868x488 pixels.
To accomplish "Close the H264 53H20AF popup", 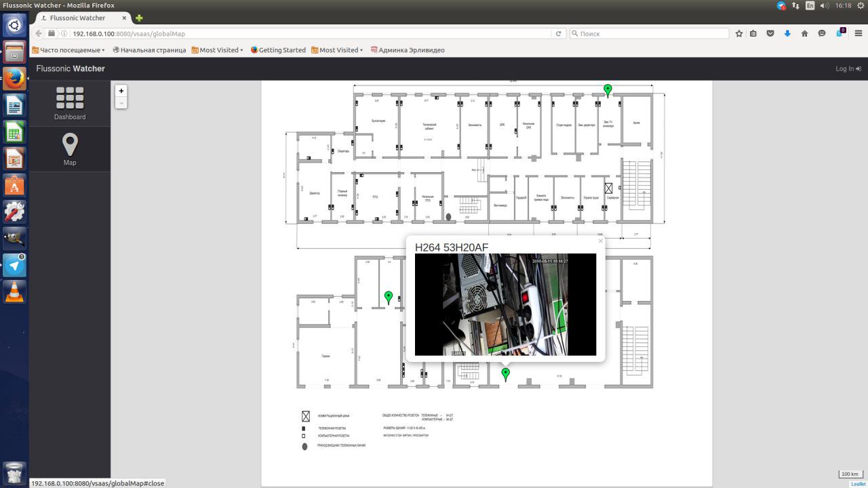I will click(x=600, y=241).
